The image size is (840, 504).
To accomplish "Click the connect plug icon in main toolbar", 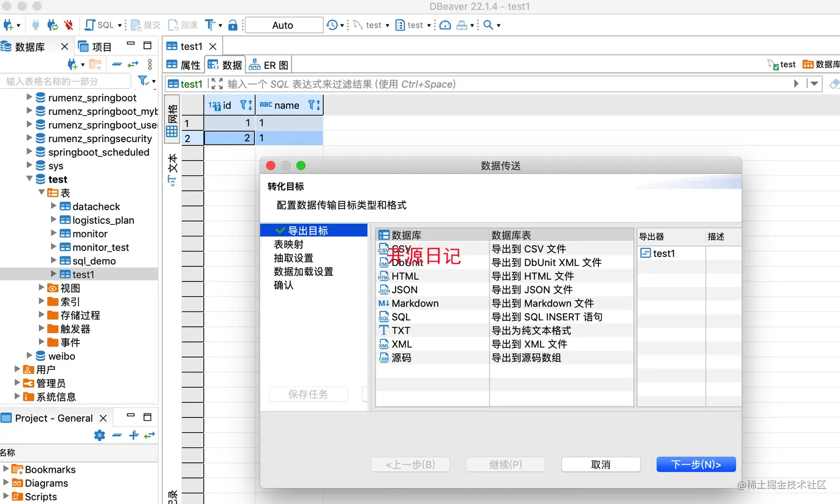I will tap(36, 25).
